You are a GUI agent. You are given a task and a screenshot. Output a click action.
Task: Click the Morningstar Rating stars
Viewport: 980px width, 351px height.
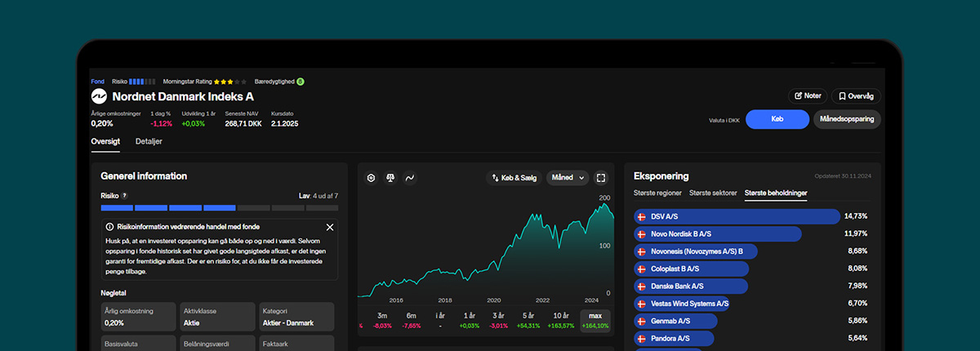pos(230,82)
